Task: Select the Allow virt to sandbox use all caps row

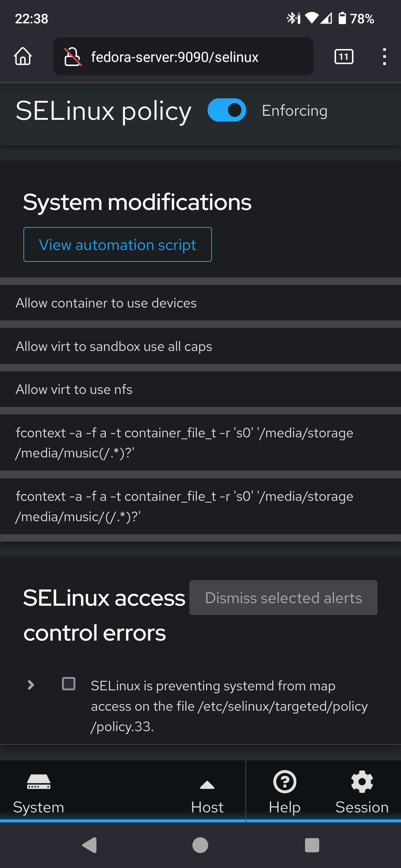Action: pyautogui.click(x=114, y=346)
